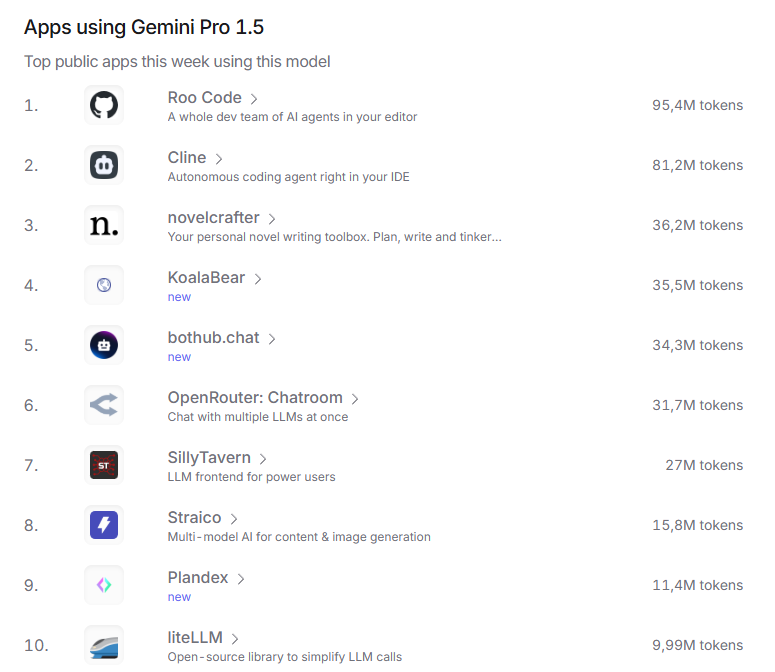Click the Straico lightning bolt icon
This screenshot has height=672, width=775.
(104, 525)
